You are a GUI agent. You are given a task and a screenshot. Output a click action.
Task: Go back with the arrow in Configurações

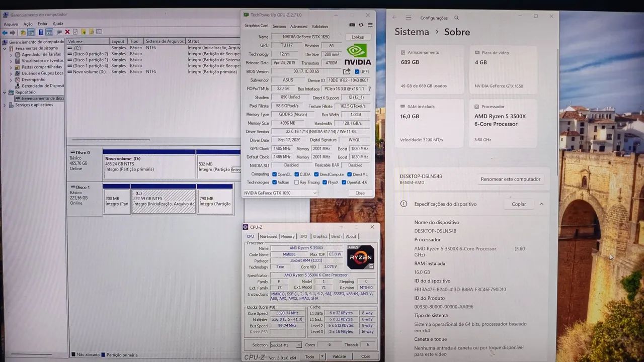tap(394, 18)
